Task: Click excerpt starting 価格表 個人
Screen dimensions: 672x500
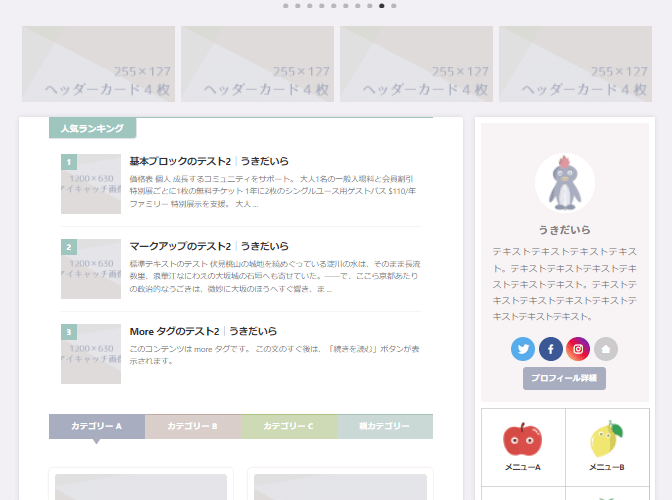Action: pyautogui.click(x=273, y=191)
